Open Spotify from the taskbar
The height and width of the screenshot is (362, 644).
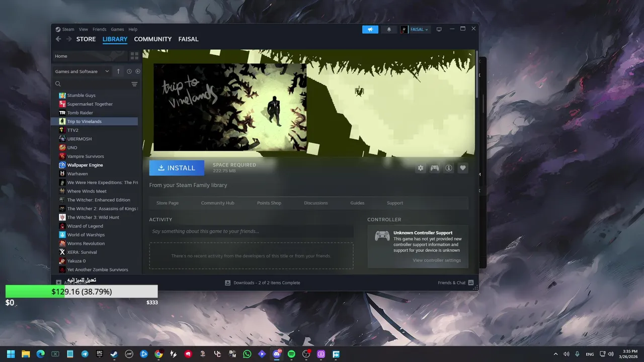click(x=291, y=354)
